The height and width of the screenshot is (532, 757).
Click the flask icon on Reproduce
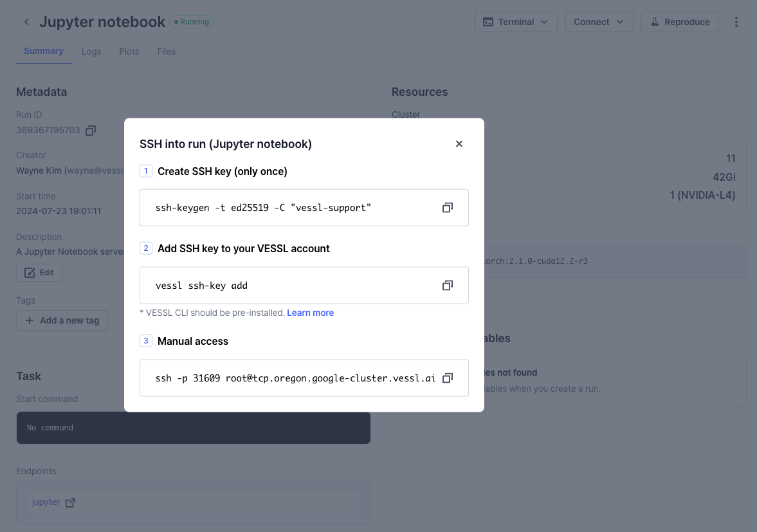tap(655, 22)
